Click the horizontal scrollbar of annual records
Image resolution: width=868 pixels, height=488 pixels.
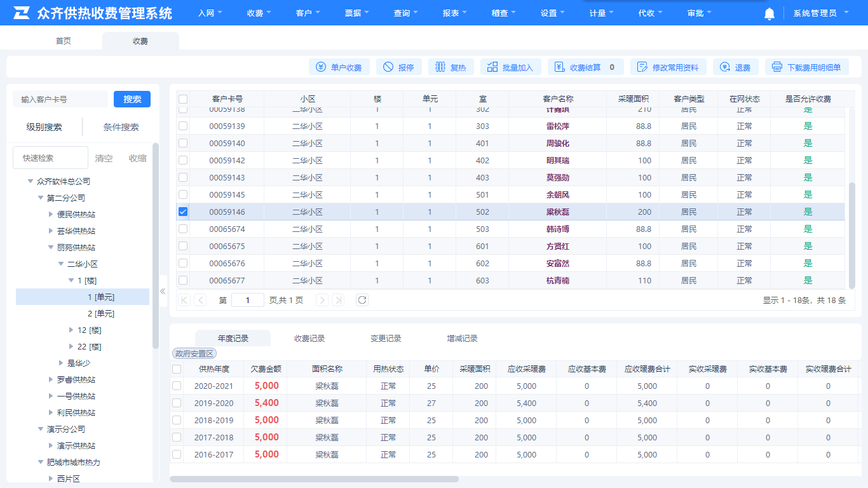click(x=314, y=479)
